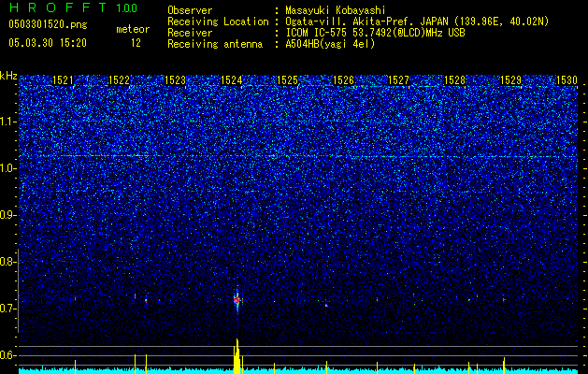
Task: Click the Receiving antenna label
Action: pos(215,44)
